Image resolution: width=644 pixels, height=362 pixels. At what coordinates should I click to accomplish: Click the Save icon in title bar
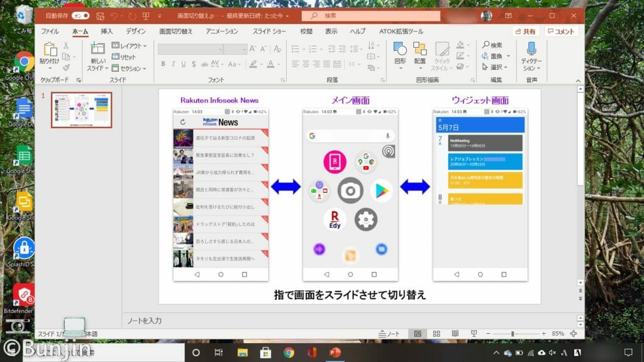[x=100, y=16]
